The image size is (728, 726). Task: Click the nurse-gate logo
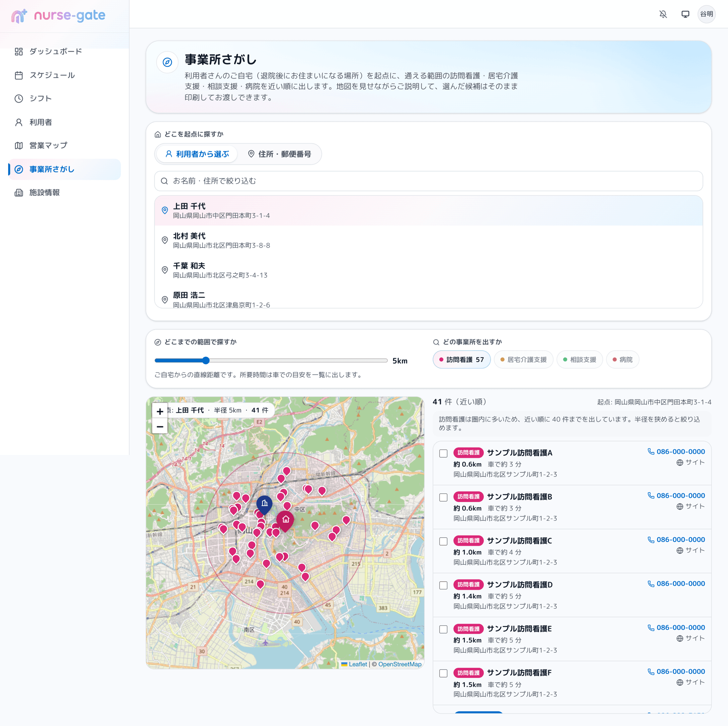(58, 16)
